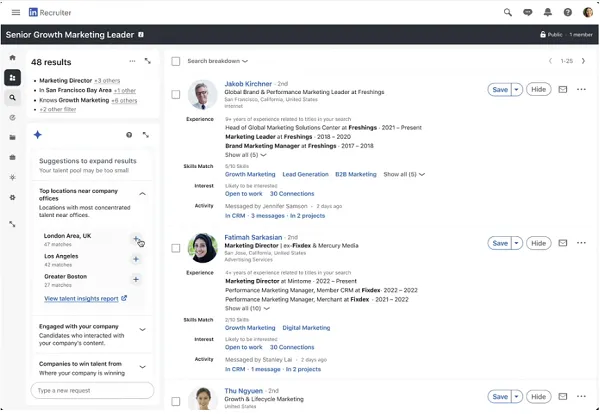Expand Show all (5) skills for Jakob

404,174
